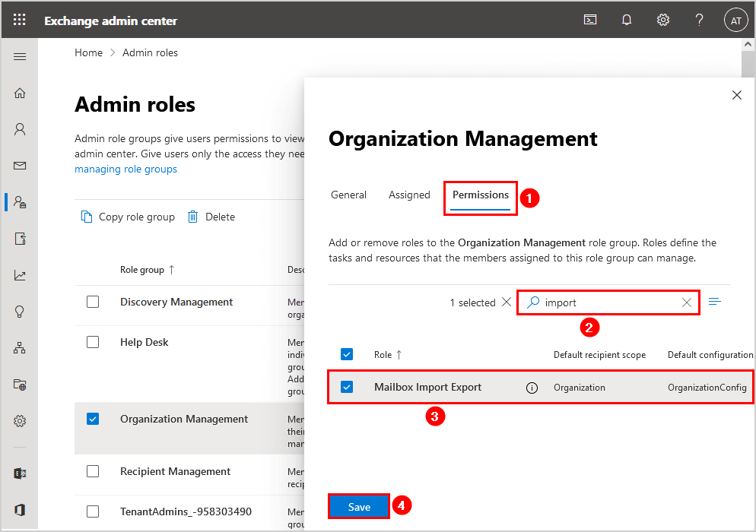Click the page scrollbar up arrow

pos(748,44)
